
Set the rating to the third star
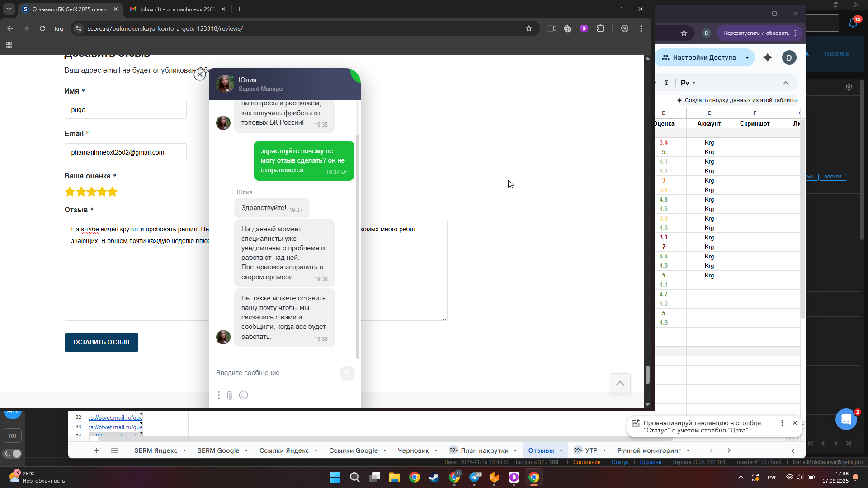coord(91,192)
